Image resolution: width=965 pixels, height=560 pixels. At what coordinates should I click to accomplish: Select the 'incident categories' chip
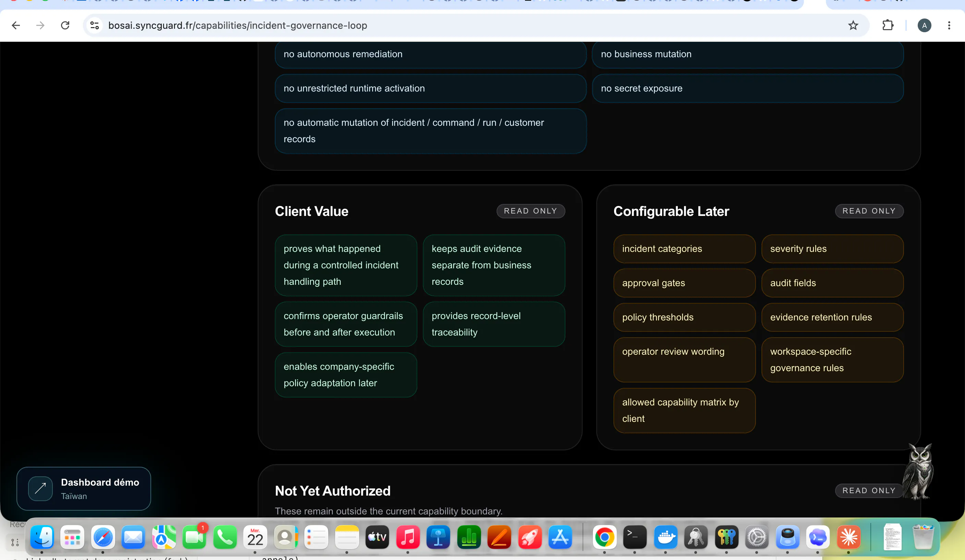point(684,248)
